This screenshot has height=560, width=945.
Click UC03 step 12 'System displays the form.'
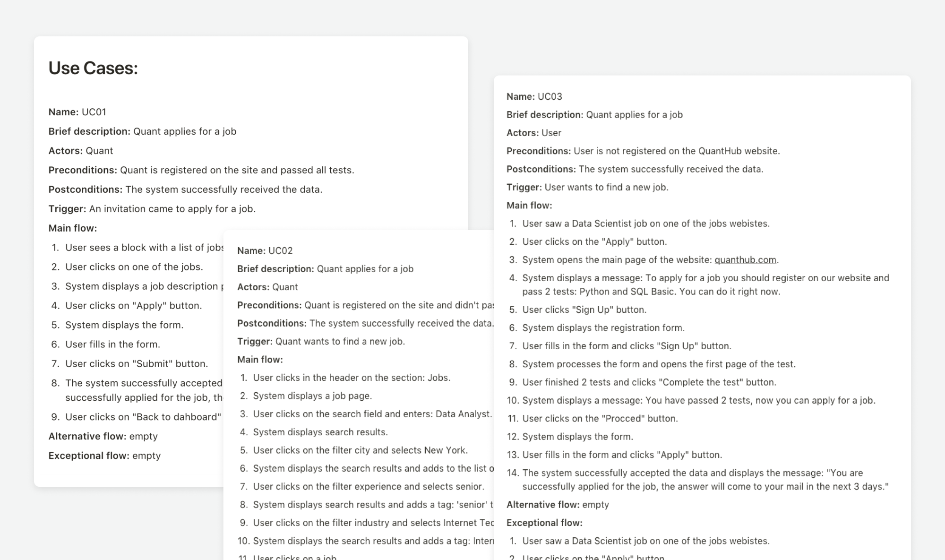(x=577, y=437)
